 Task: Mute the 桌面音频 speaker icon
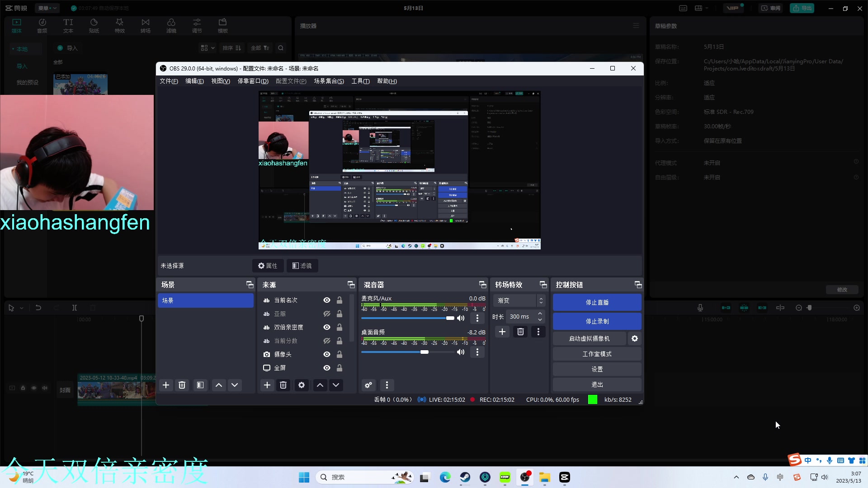click(461, 352)
